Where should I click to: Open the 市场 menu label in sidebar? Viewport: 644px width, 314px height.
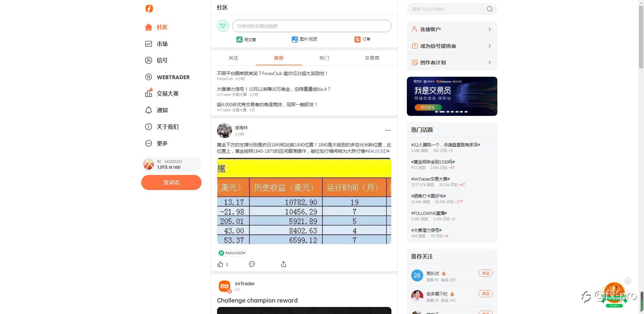click(162, 44)
